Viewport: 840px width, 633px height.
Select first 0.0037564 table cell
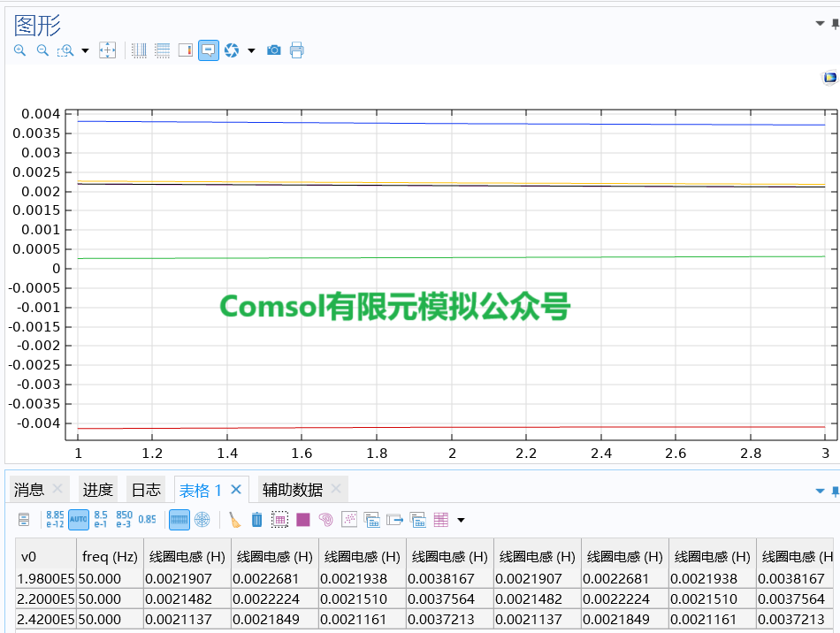450,599
